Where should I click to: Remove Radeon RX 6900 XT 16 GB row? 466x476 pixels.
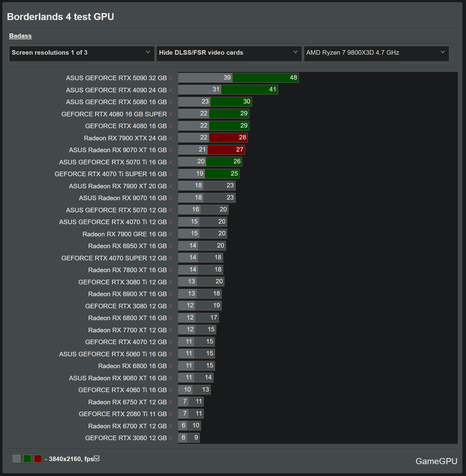171,294
